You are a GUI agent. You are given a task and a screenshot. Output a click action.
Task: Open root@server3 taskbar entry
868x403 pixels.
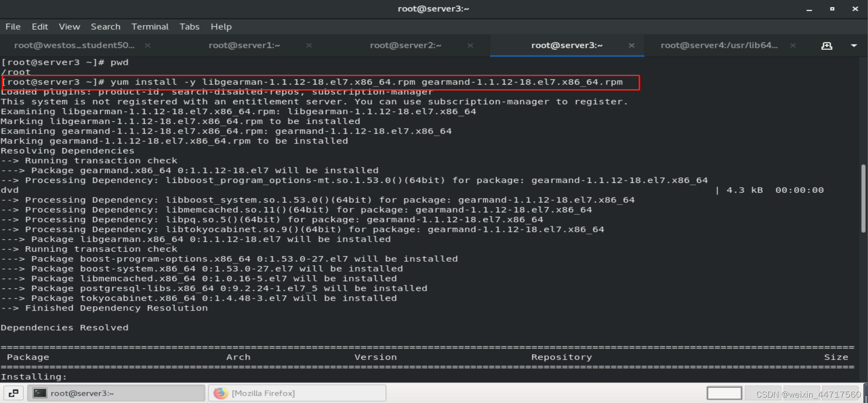coord(116,393)
